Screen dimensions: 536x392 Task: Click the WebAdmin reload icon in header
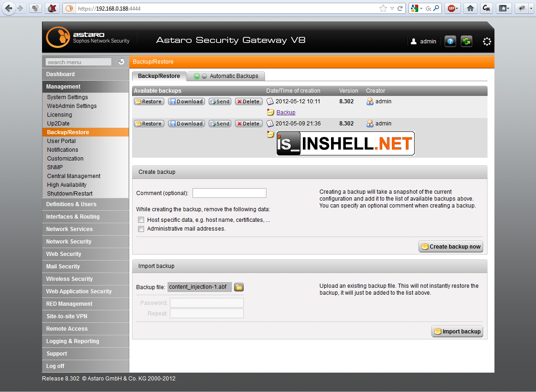[x=466, y=42]
